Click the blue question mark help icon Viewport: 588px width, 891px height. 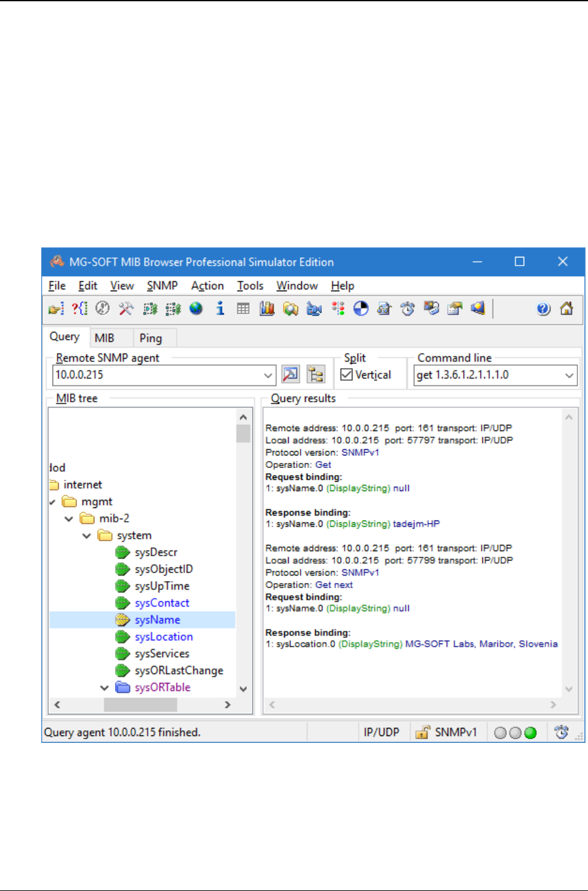544,309
